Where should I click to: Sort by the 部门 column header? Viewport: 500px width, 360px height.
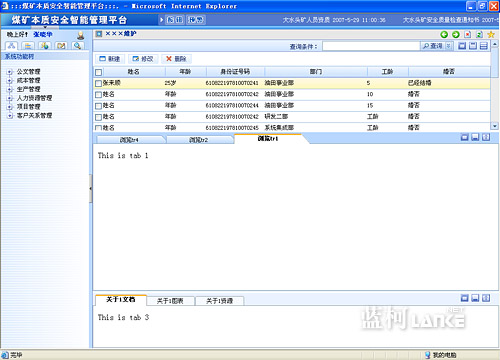point(316,72)
